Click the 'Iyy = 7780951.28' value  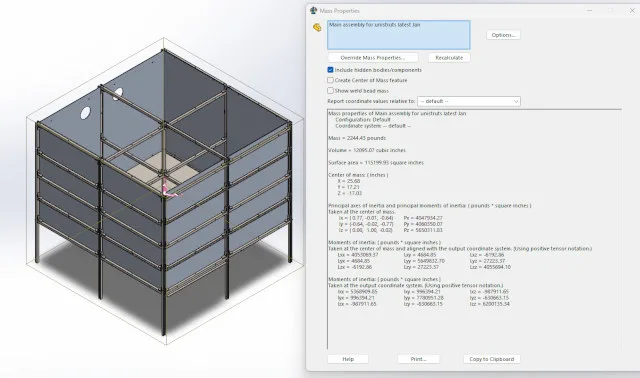(x=424, y=298)
